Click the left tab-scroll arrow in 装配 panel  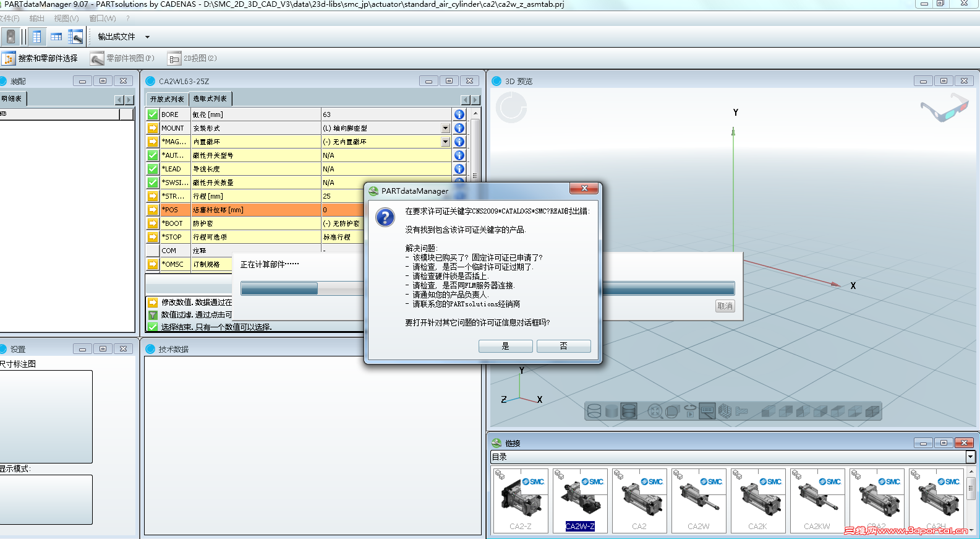(x=119, y=100)
